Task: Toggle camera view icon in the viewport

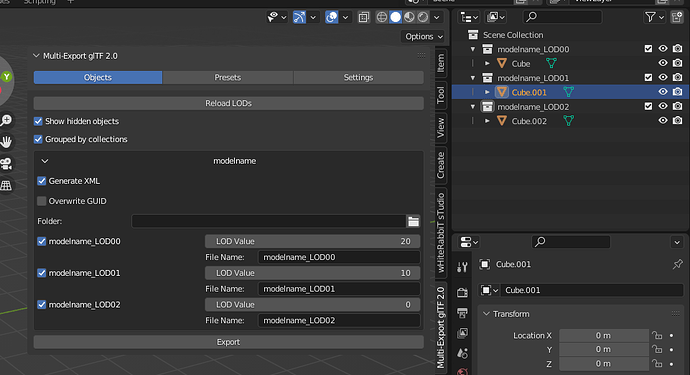Action: pyautogui.click(x=6, y=164)
